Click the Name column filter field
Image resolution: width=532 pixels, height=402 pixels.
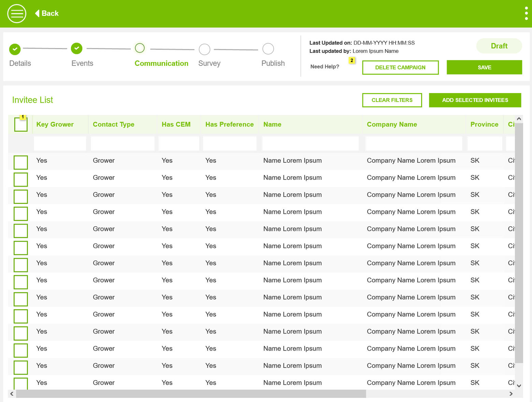[310, 144]
